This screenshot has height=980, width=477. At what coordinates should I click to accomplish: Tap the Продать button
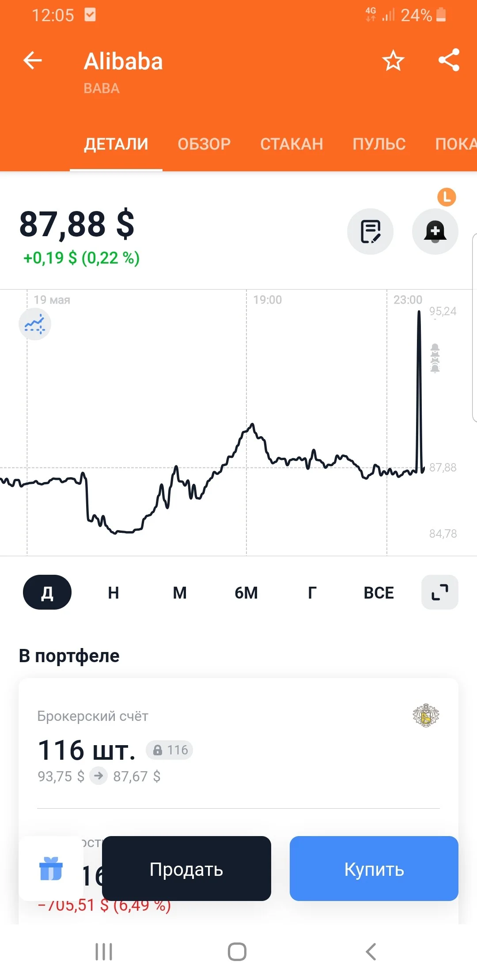click(186, 868)
